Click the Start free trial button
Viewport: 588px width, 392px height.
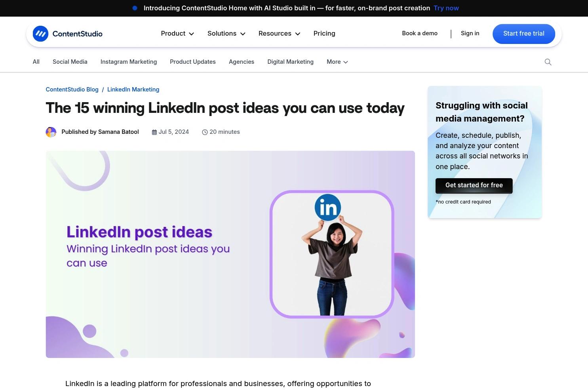coord(524,34)
